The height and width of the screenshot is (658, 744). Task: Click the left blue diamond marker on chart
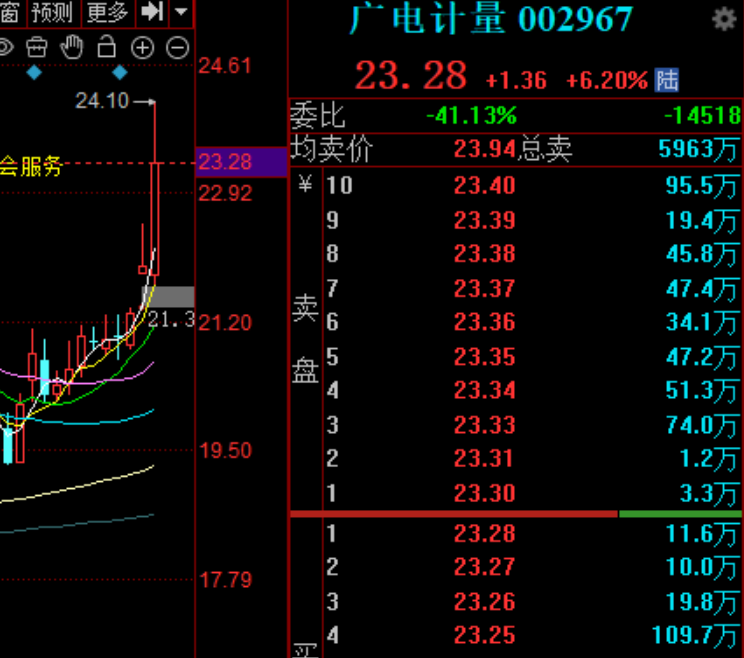(x=35, y=73)
